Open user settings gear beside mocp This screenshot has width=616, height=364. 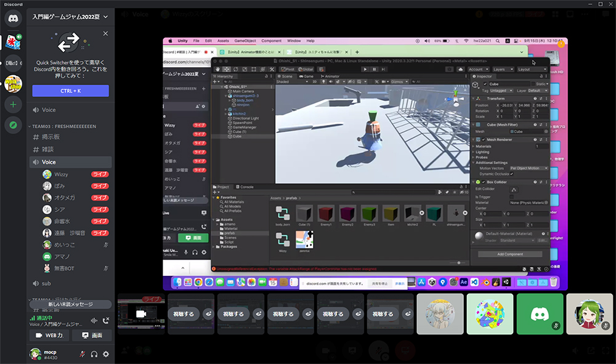click(106, 354)
